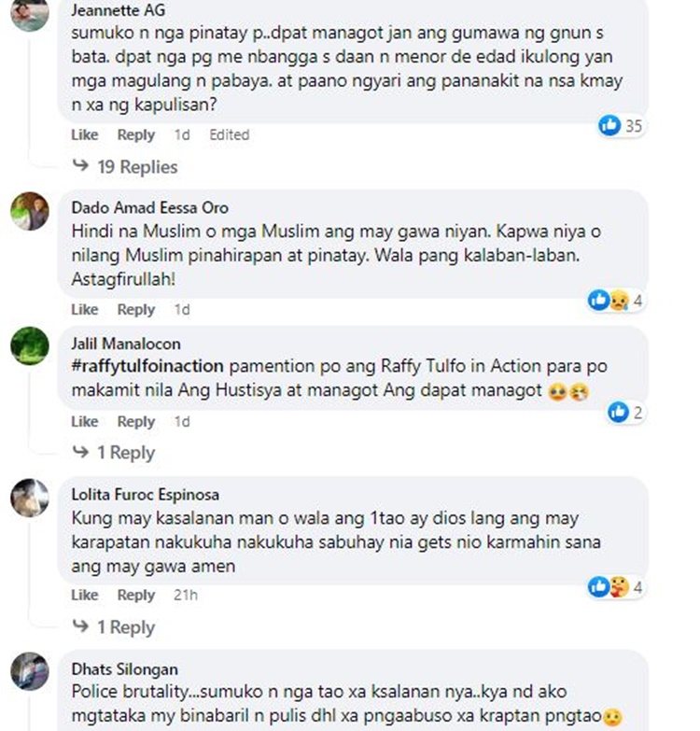Image resolution: width=700 pixels, height=731 pixels.
Task: Expand the 1 Reply under Jalil Manalocon's comment
Action: [x=114, y=452]
